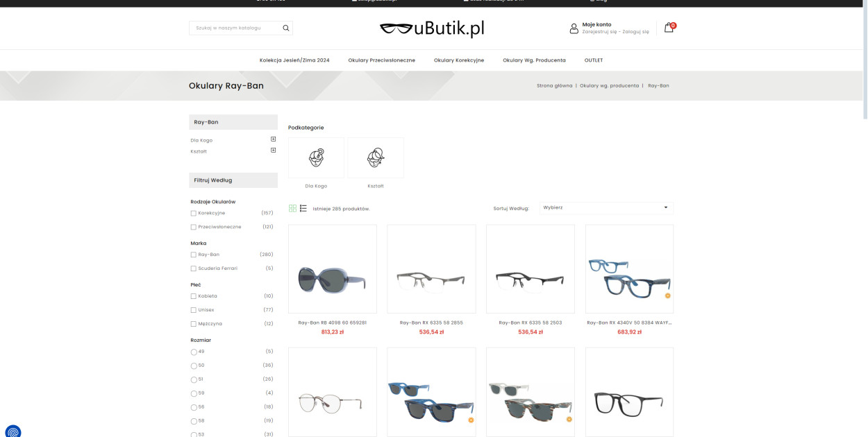
Task: Open the Dla Kogo subcategory icon
Action: click(x=316, y=157)
